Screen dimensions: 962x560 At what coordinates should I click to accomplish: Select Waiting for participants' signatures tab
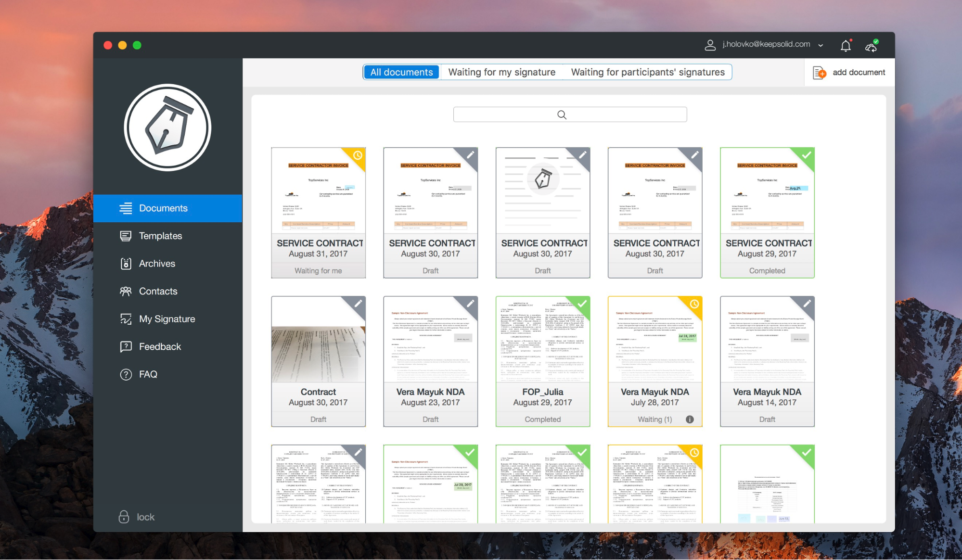647,72
